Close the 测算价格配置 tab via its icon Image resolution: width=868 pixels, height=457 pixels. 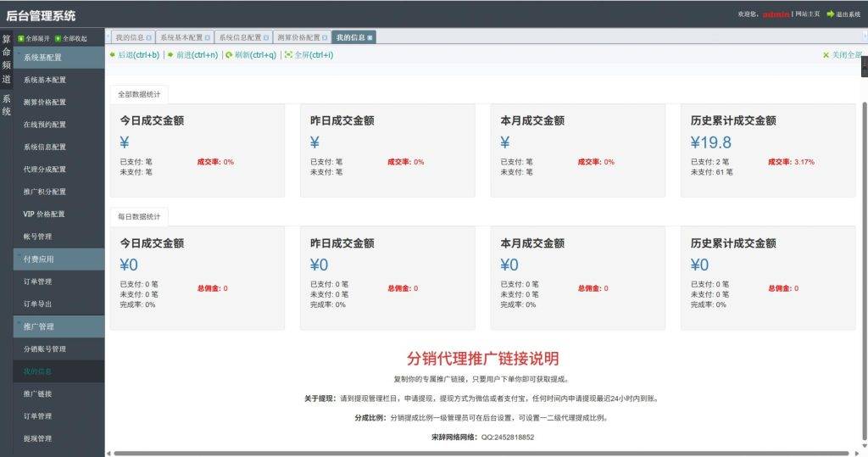click(x=325, y=37)
